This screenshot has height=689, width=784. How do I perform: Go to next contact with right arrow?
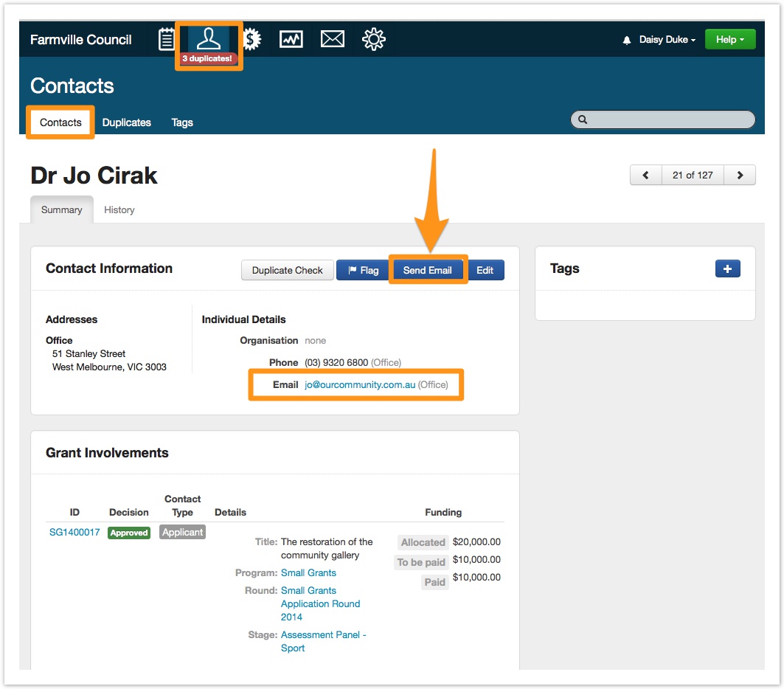point(740,176)
